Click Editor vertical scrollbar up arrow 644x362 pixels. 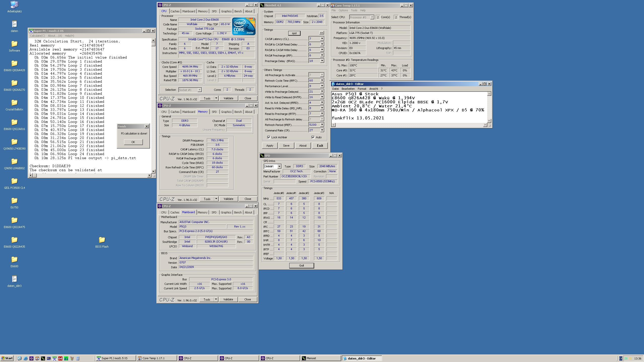coord(489,94)
